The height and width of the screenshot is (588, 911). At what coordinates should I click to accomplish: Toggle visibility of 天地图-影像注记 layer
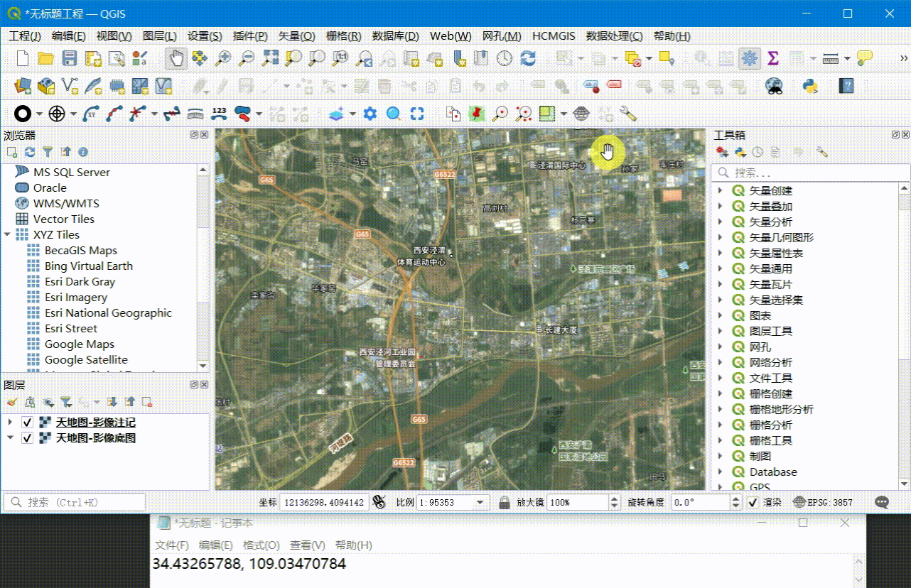point(28,423)
